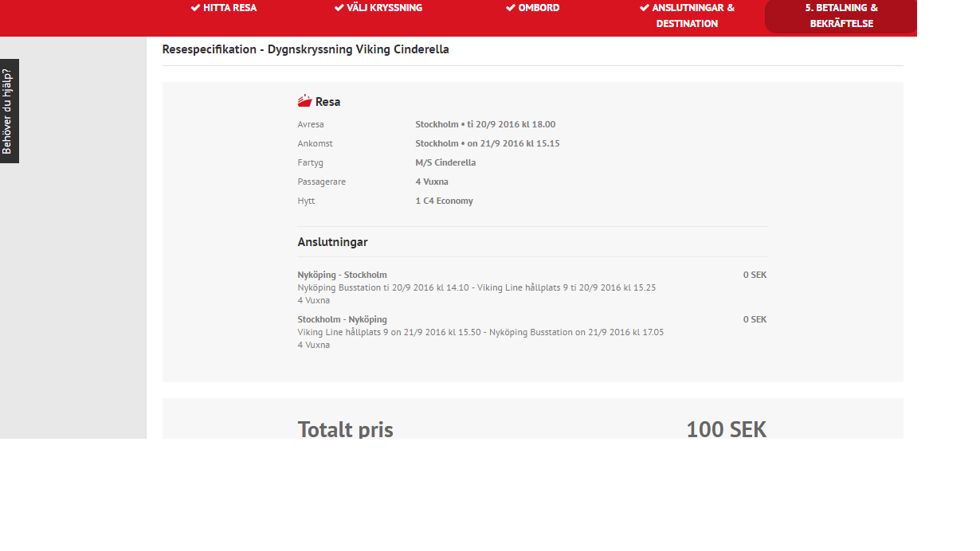Click the Nyköping - Stockholm connection title
The image size is (980, 551).
click(x=342, y=275)
